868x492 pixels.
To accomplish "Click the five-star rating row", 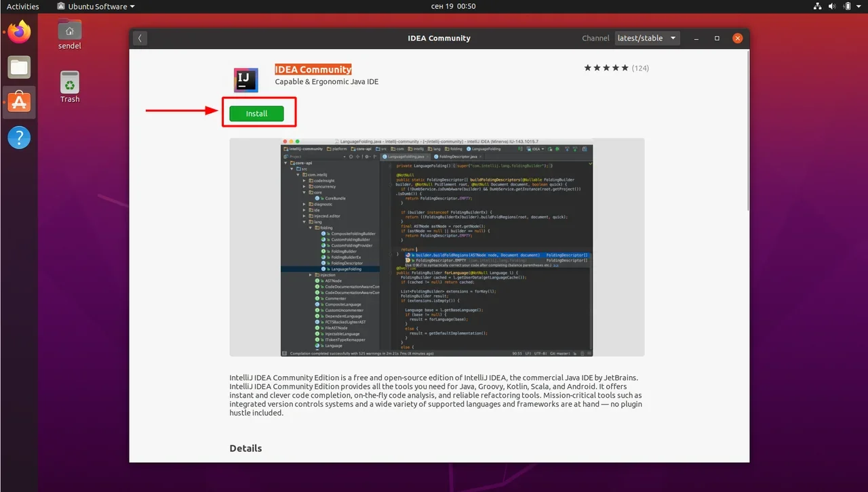I will click(606, 68).
